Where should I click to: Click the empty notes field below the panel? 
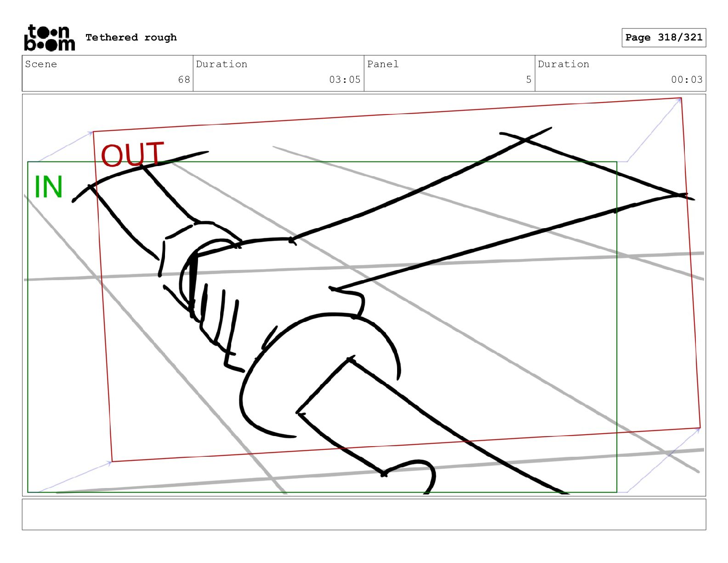364,514
